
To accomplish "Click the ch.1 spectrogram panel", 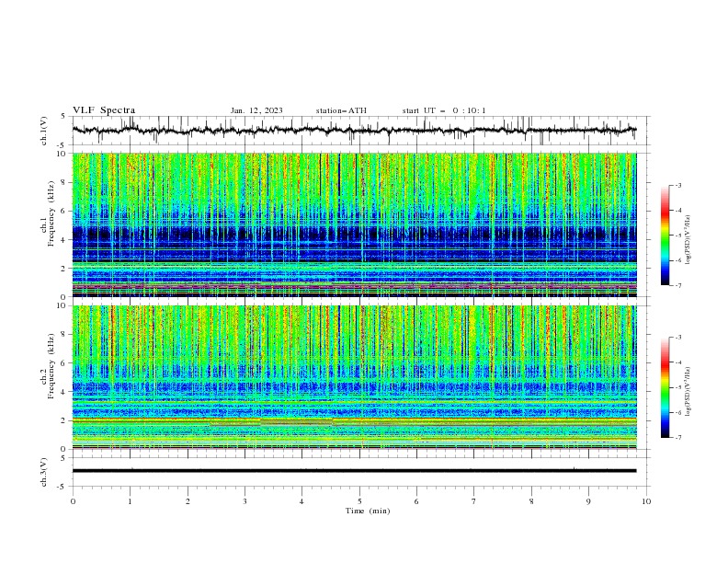I will click(355, 224).
